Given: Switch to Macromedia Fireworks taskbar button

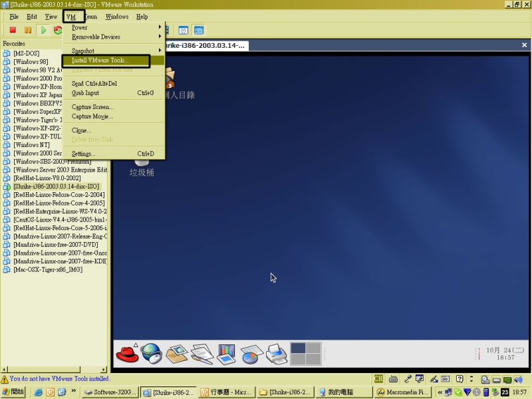Looking at the screenshot, I should tap(402, 392).
